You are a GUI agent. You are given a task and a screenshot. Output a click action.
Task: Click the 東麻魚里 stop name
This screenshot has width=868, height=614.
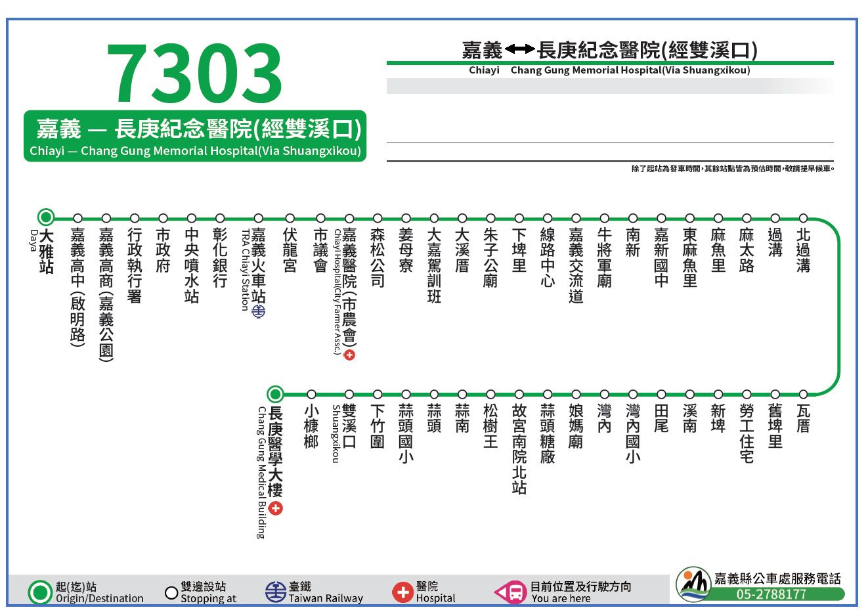689,258
